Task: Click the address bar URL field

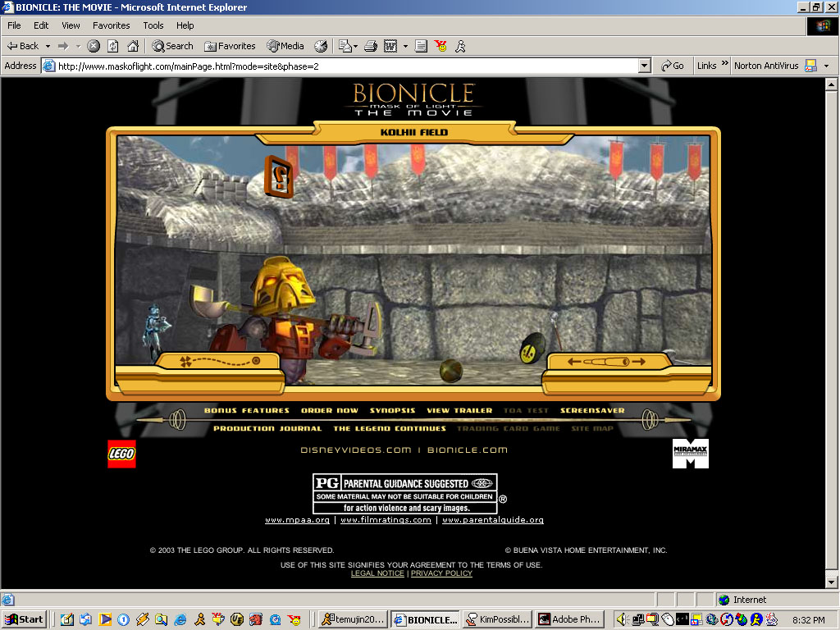Action: [x=347, y=66]
